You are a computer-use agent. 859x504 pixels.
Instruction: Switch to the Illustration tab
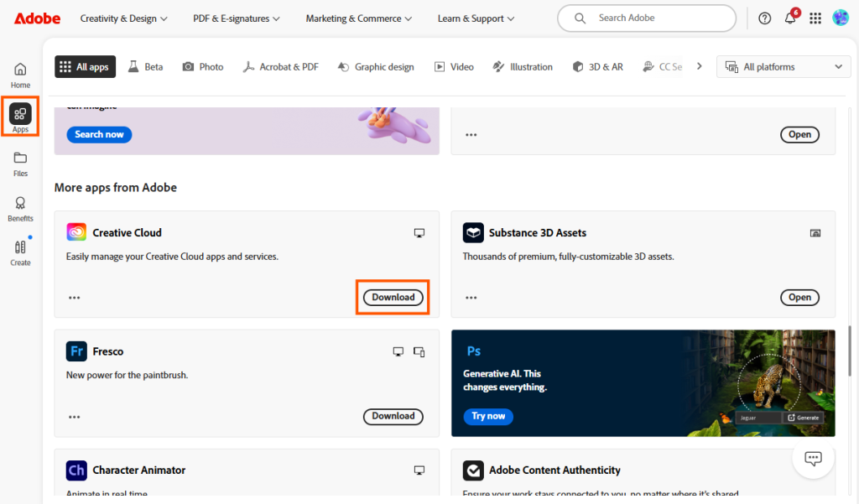(523, 67)
